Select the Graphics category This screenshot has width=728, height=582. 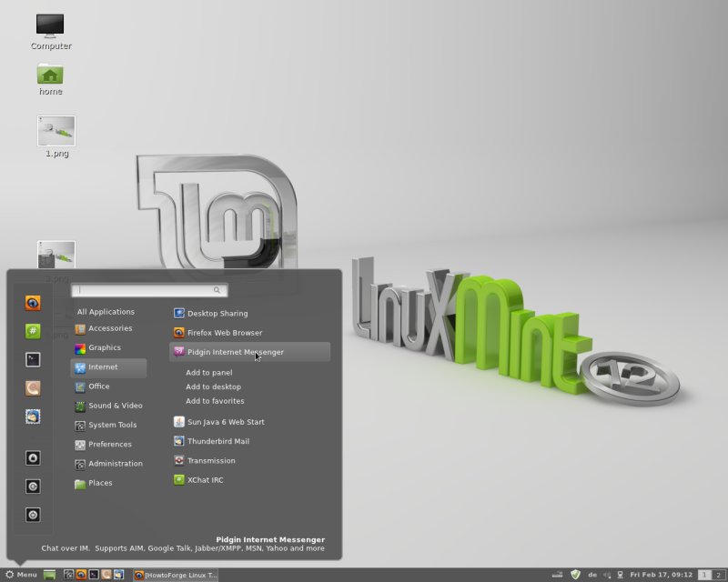coord(108,347)
